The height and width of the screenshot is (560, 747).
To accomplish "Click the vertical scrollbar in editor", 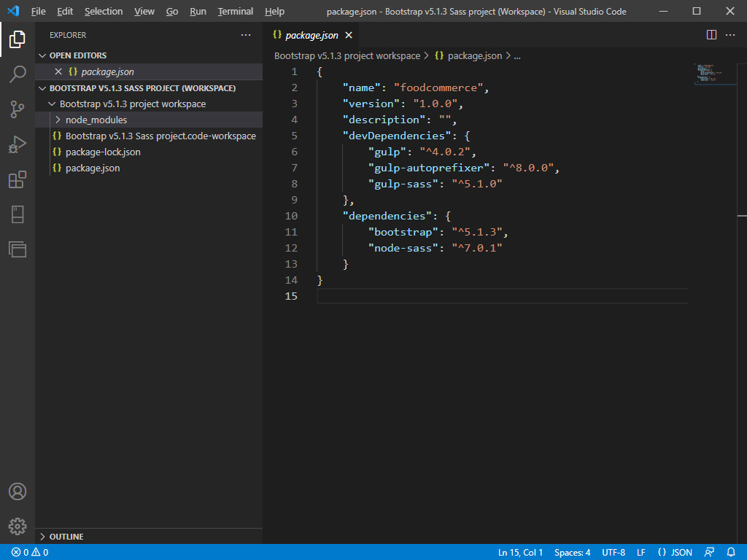I will [x=742, y=305].
